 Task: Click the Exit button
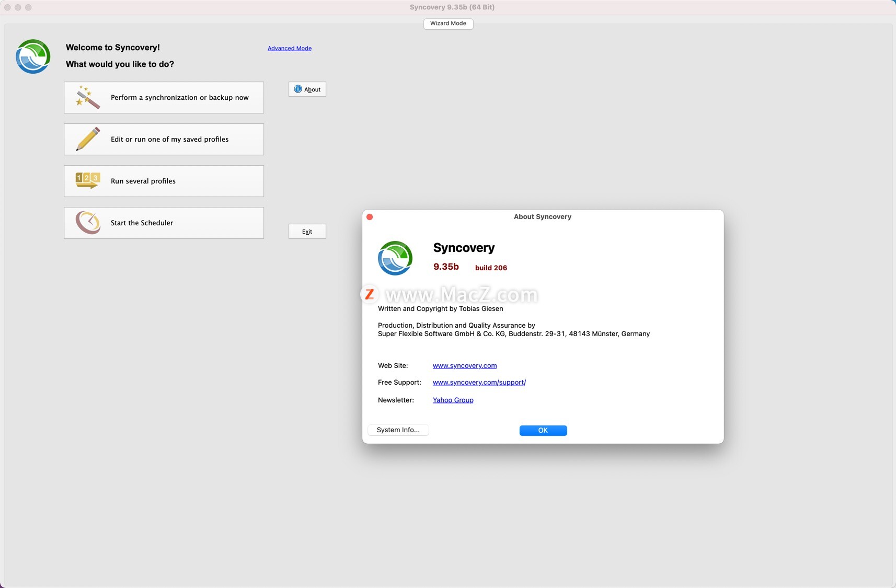pyautogui.click(x=307, y=232)
